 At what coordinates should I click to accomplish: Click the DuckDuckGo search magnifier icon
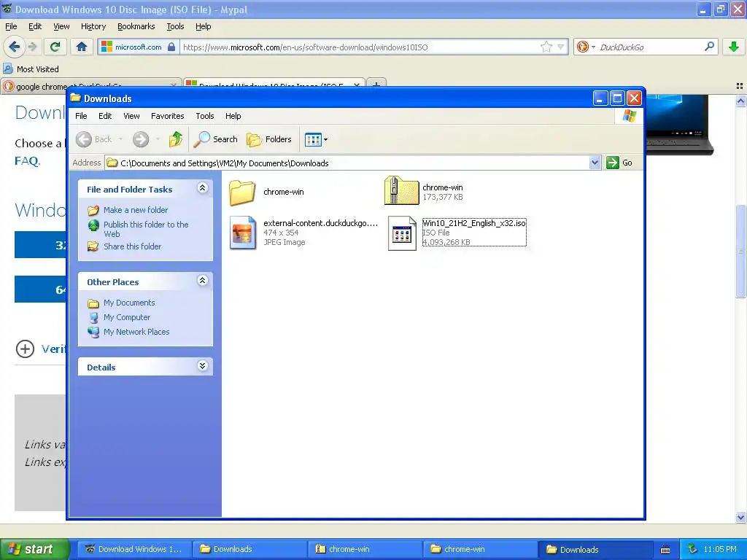[709, 47]
